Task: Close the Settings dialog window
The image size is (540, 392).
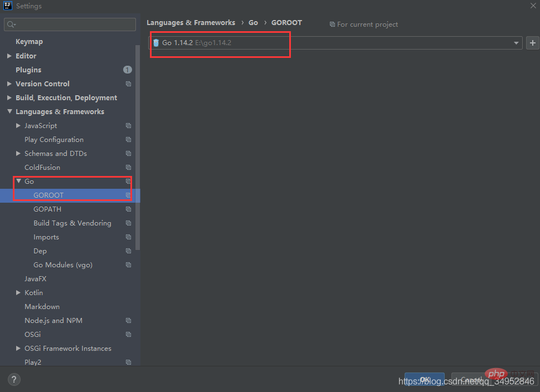Action: point(533,6)
